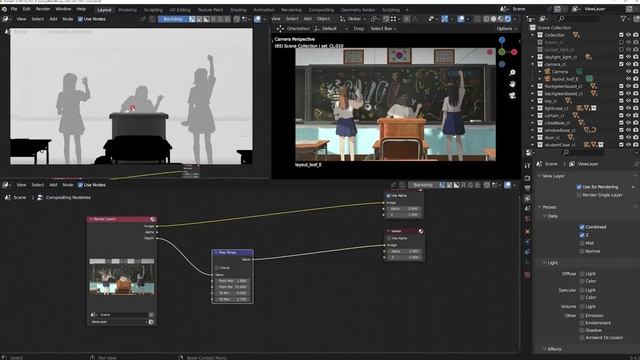
Task: Click the pan hand icon in the viewport
Action: tap(512, 84)
